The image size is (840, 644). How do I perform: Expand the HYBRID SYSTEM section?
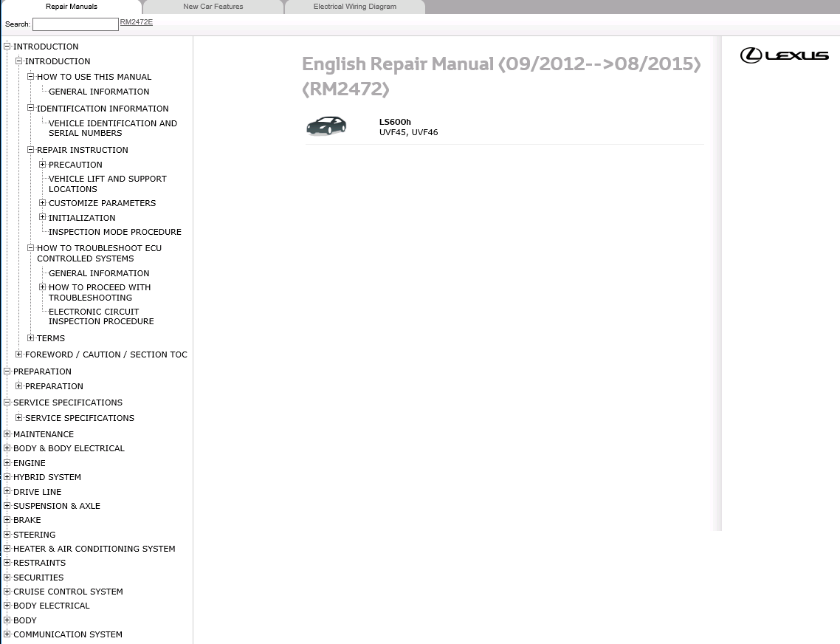(x=7, y=476)
